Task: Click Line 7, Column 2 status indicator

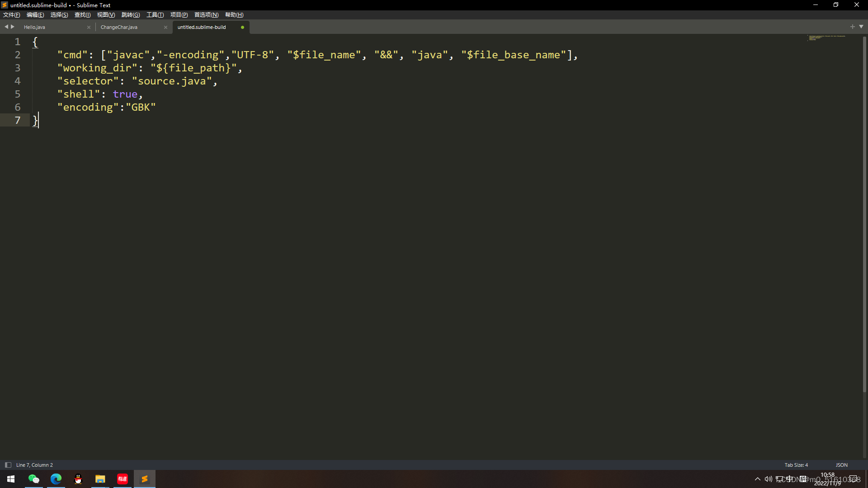Action: coord(34,465)
